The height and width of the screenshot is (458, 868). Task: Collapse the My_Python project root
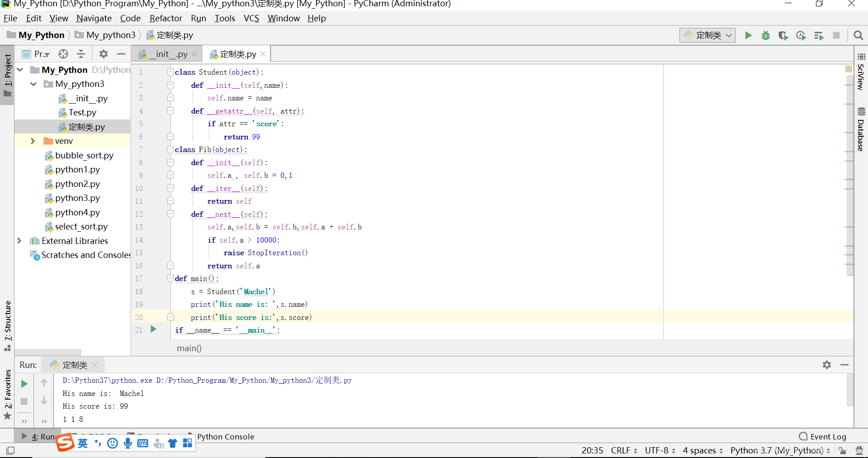pyautogui.click(x=20, y=70)
